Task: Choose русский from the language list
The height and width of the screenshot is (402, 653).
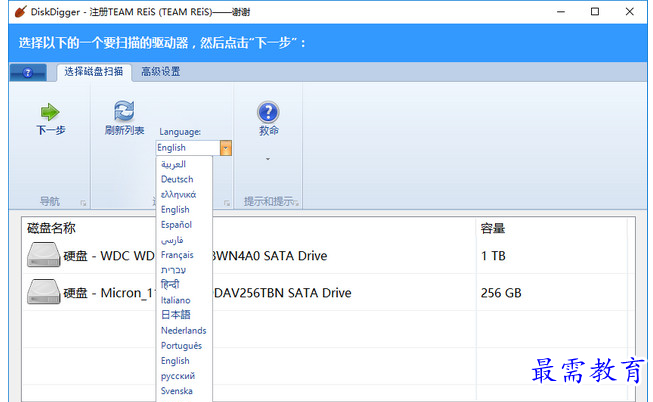Action: (178, 376)
